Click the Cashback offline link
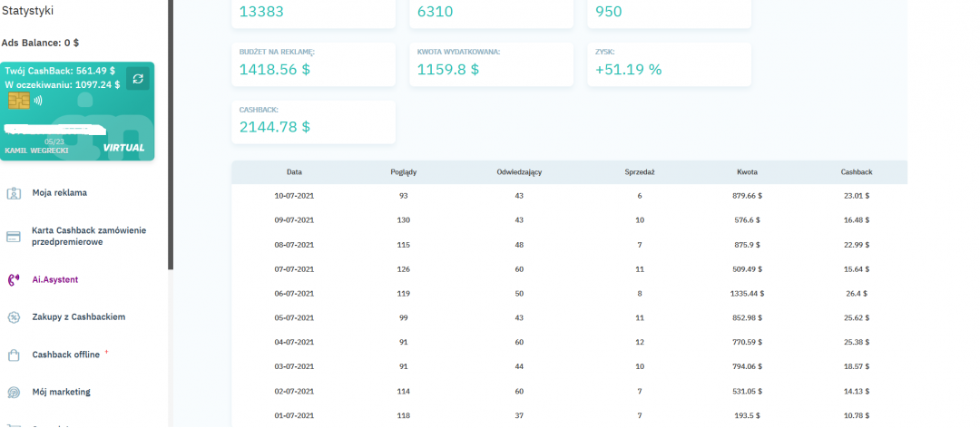The height and width of the screenshot is (428, 980). 65,355
